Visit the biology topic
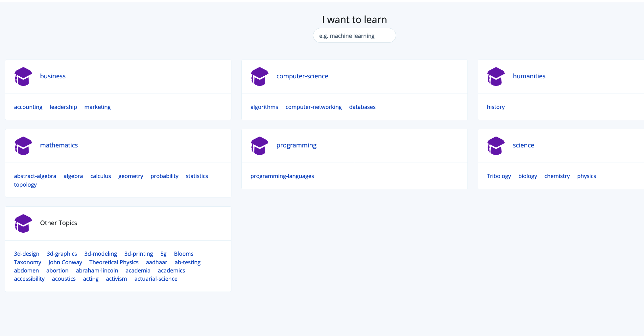 (527, 176)
